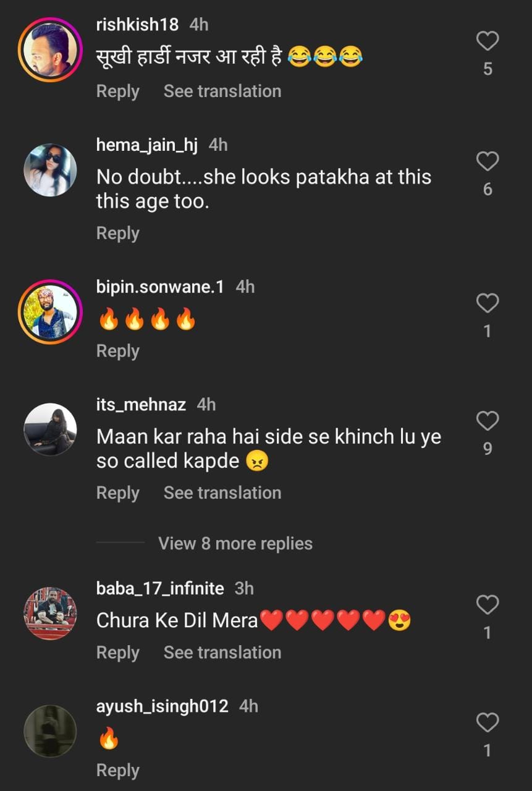
Task: Reply to hema_jain_hj's comment
Action: (x=118, y=233)
